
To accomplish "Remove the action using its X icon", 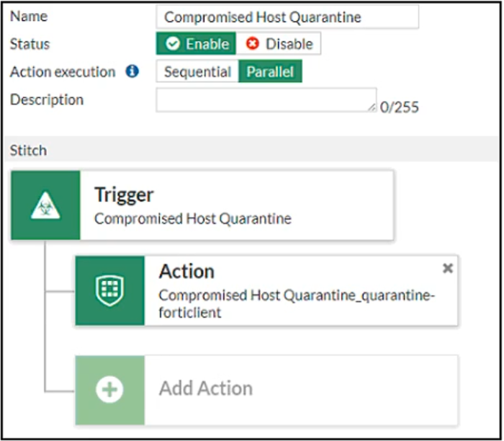I will coord(447,268).
